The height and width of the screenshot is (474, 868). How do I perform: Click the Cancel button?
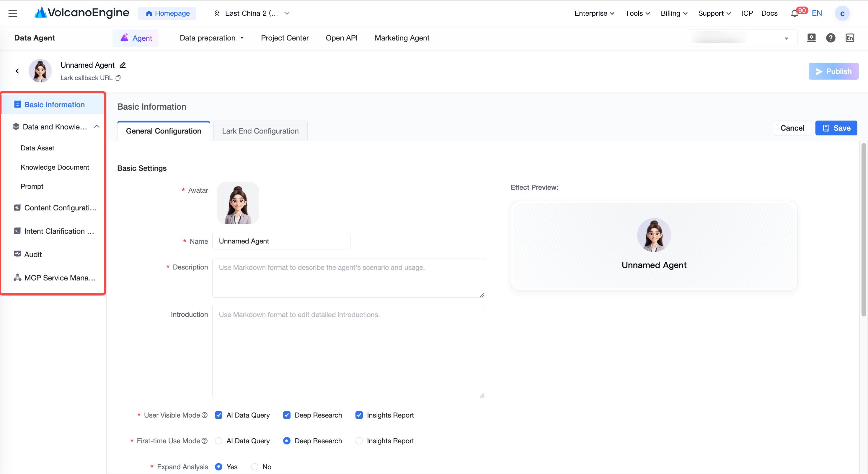tap(792, 128)
